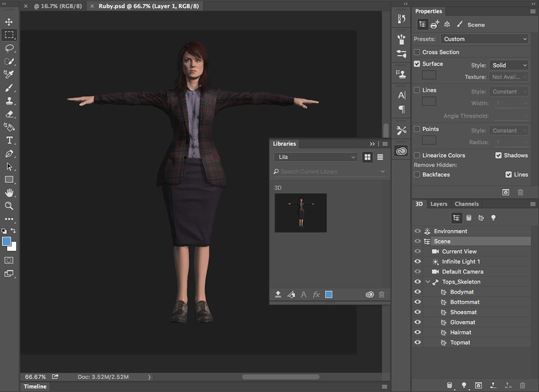This screenshot has width=539, height=392.
Task: Hide the Bodymat material with its eye toggle
Action: coord(416,292)
